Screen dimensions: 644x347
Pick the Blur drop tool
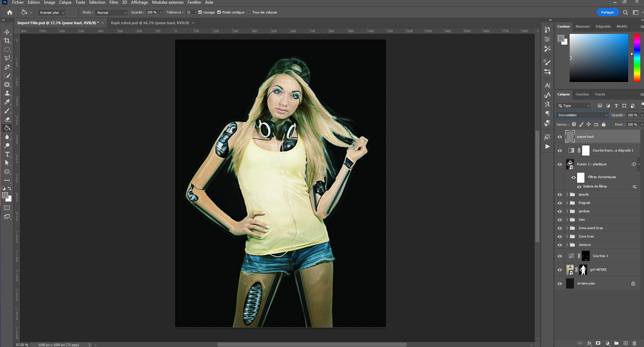pyautogui.click(x=7, y=137)
